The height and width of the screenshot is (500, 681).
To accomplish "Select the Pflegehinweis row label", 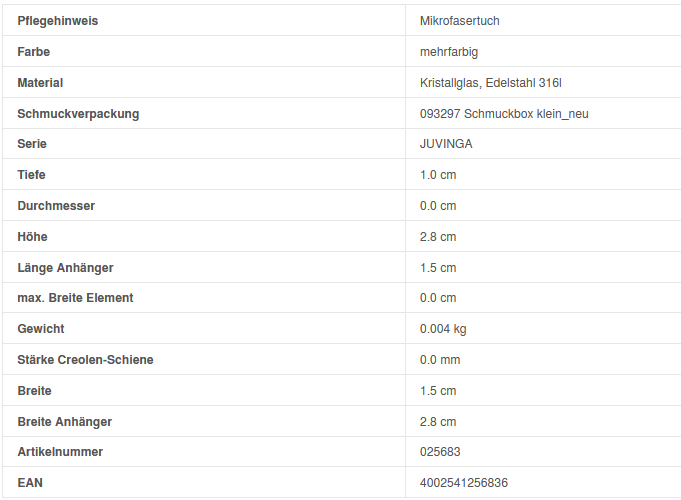I will tap(58, 21).
